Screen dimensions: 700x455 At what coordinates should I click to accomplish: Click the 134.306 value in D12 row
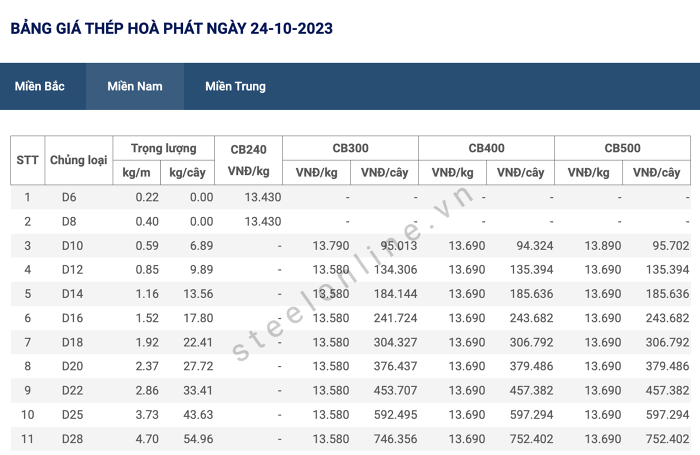point(396,270)
